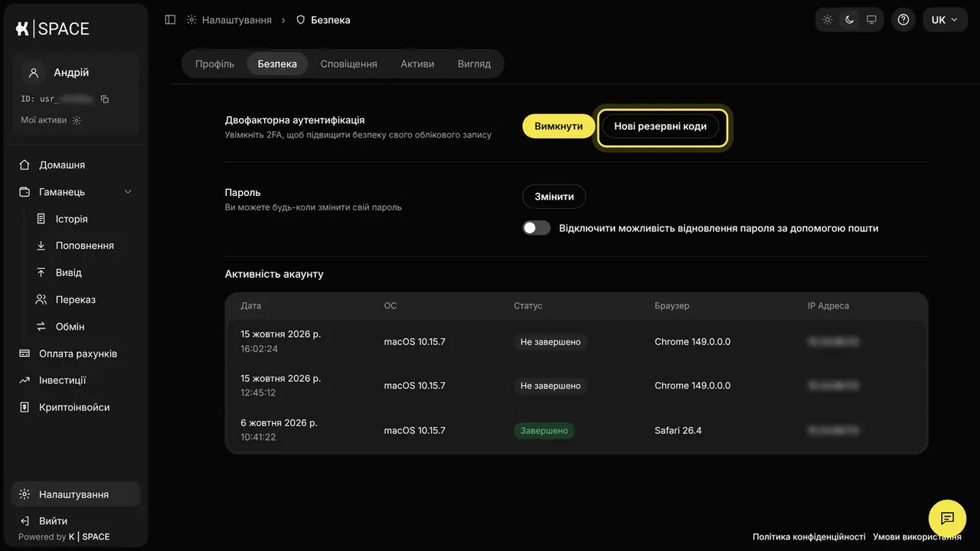The width and height of the screenshot is (980, 551).
Task: Switch to system theme with monitor icon
Action: pyautogui.click(x=871, y=20)
